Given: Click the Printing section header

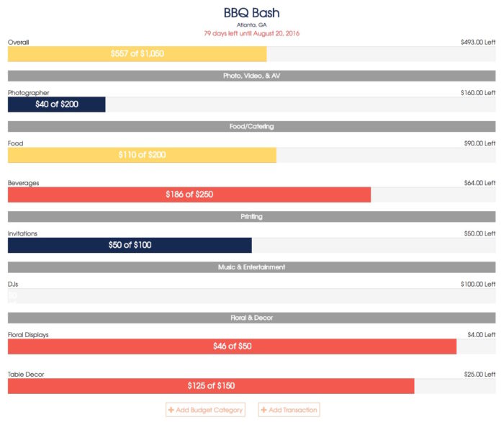Looking at the screenshot, I should (x=252, y=217).
